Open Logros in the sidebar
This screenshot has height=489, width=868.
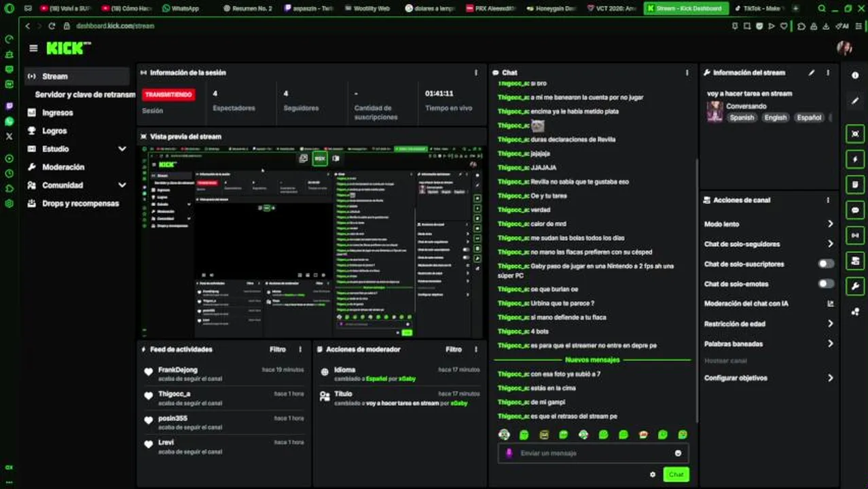54,130
